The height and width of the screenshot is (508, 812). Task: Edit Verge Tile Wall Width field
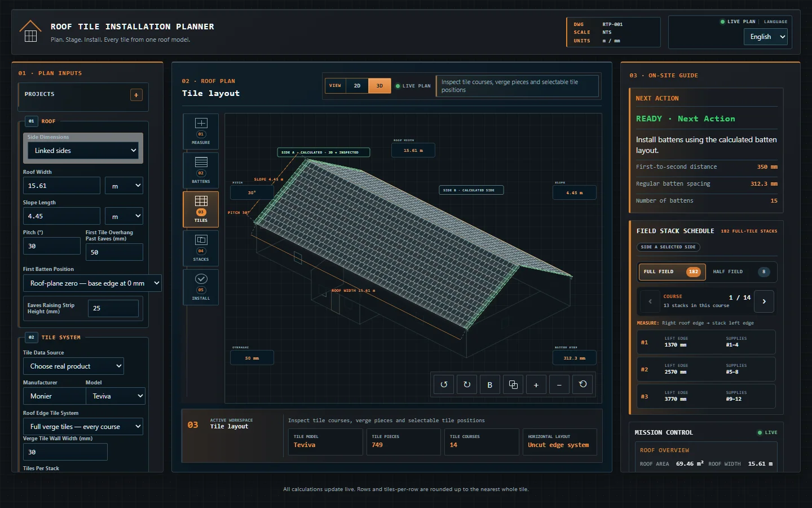pos(65,452)
